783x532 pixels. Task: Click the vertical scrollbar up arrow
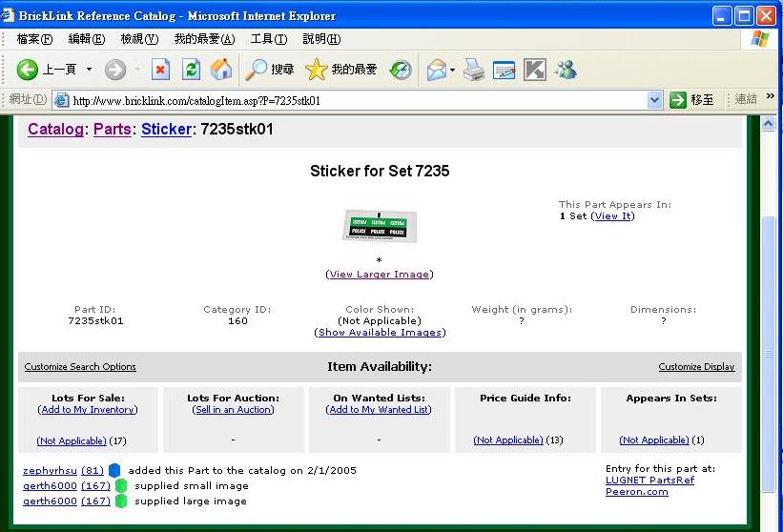click(768, 123)
